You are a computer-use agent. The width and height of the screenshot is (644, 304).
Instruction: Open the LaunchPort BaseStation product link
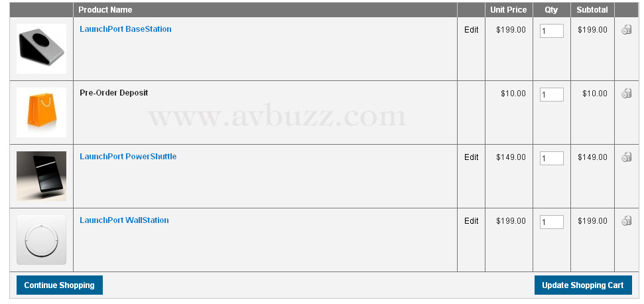click(x=125, y=29)
